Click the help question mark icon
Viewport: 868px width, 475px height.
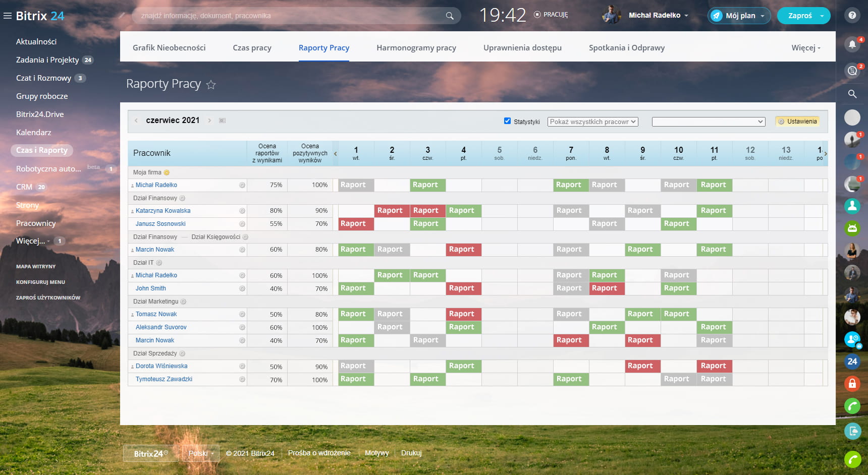(852, 16)
